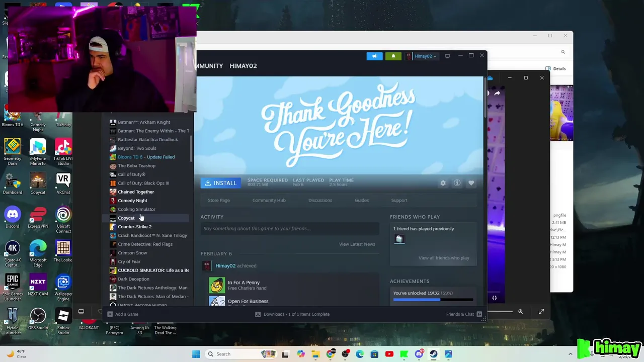Open ExpressVPN desktop icon
644x362 pixels.
[38, 217]
